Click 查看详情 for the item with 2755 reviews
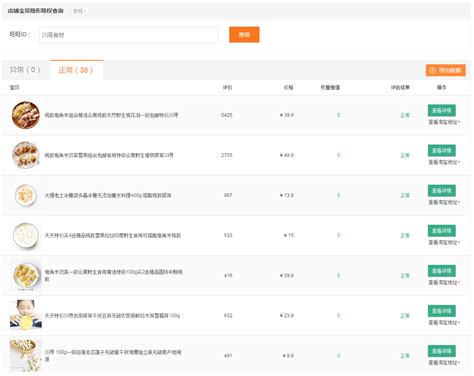 click(x=442, y=150)
